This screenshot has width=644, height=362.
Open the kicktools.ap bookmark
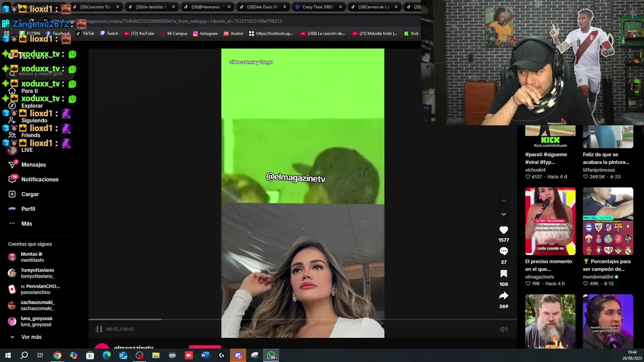271,34
